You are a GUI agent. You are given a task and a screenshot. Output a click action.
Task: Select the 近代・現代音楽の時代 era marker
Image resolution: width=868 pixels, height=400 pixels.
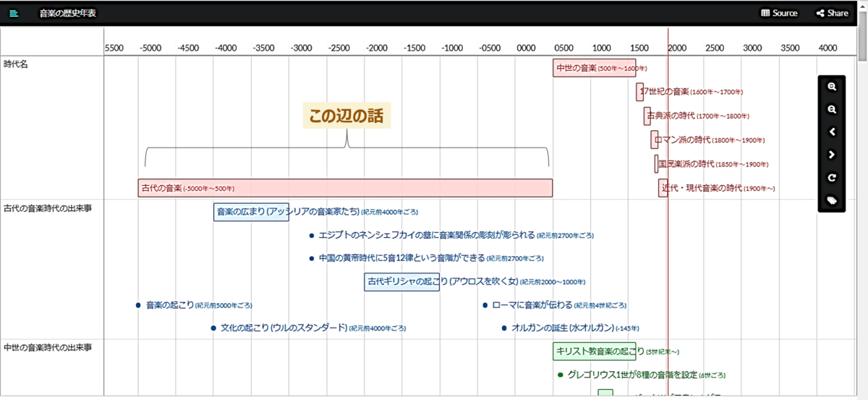click(663, 188)
